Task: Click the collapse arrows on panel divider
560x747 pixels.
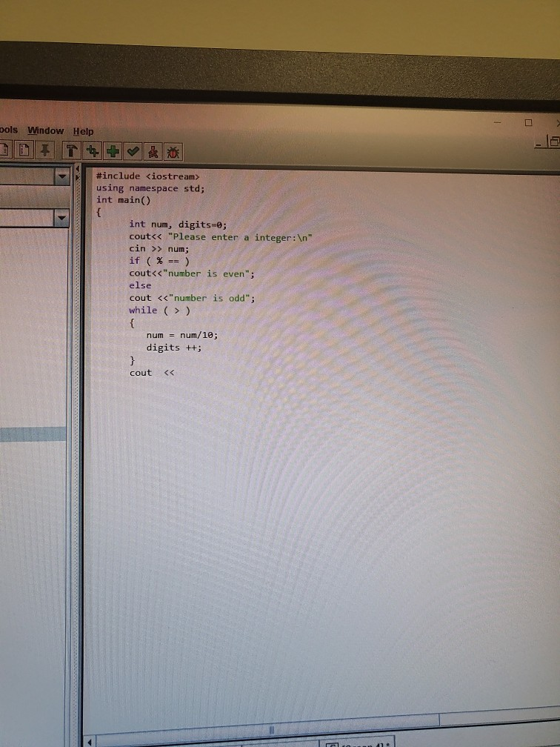Action: [x=77, y=173]
